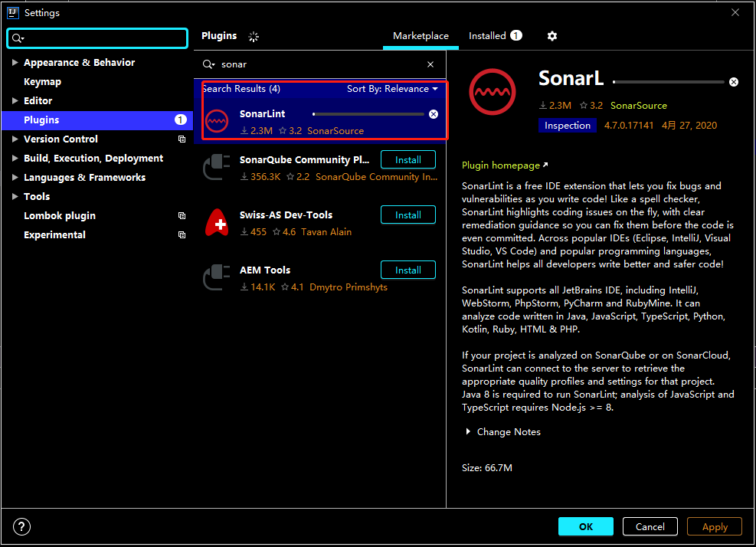Expand the Appearance & Behavior tree node
Screen dimensions: 756x547
point(14,62)
